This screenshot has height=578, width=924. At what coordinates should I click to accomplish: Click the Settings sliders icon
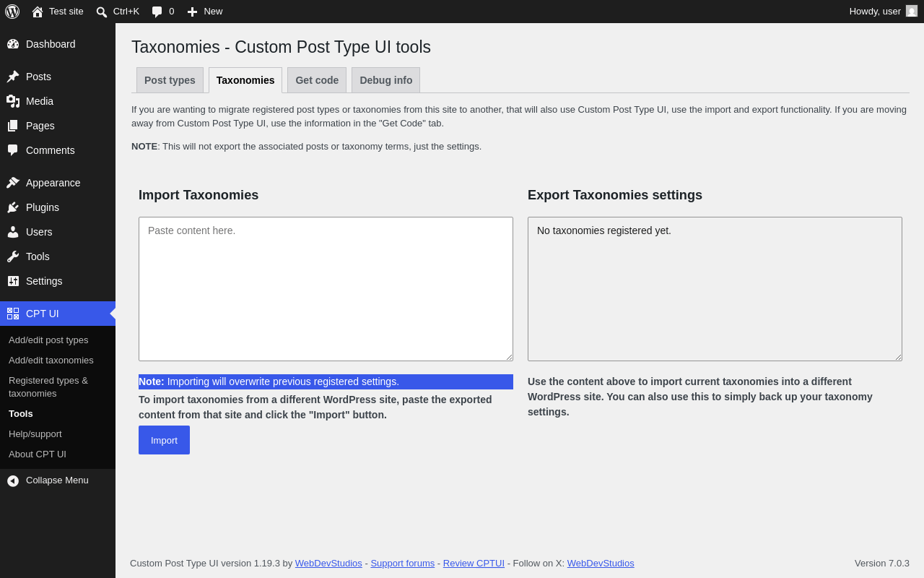(x=13, y=281)
